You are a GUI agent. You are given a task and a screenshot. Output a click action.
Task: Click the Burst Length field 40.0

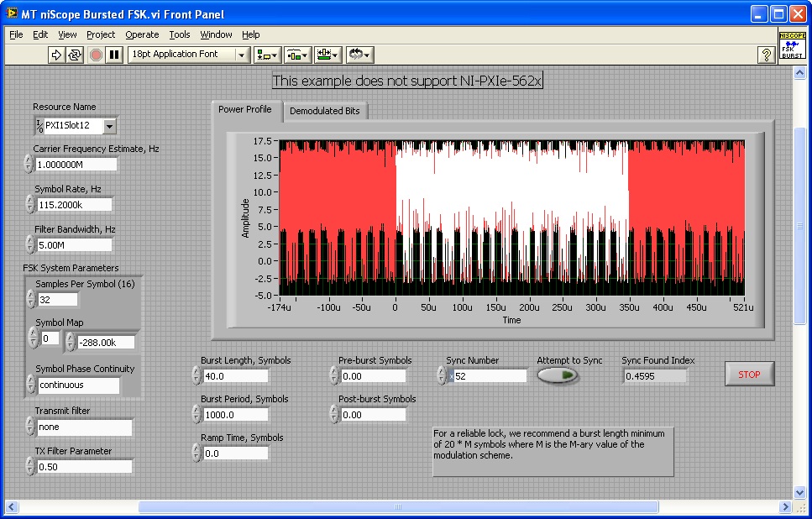(x=236, y=376)
